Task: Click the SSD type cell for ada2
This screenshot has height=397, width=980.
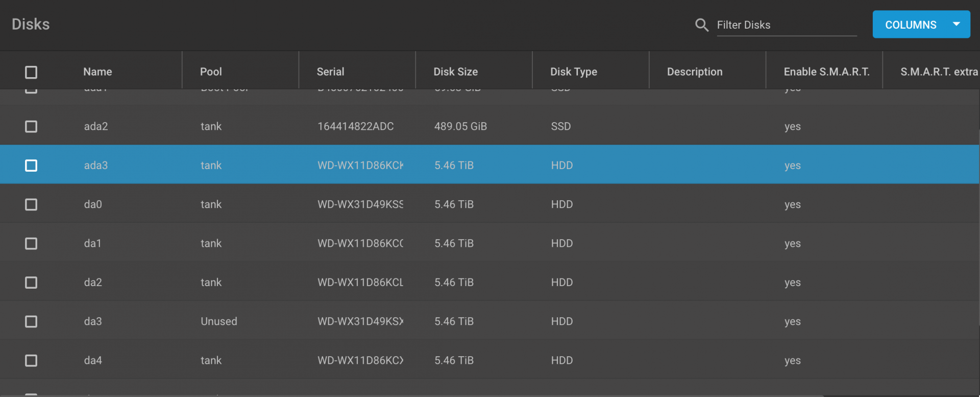Action: pos(561,126)
